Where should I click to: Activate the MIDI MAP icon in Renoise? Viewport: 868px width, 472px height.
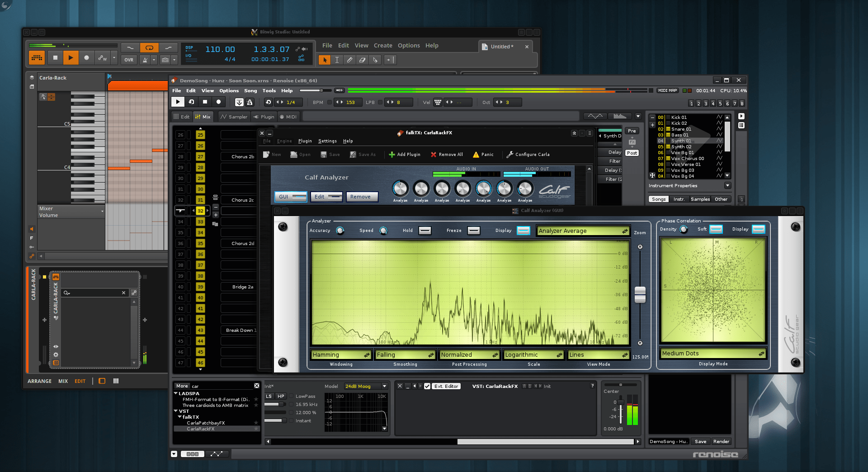tap(668, 90)
